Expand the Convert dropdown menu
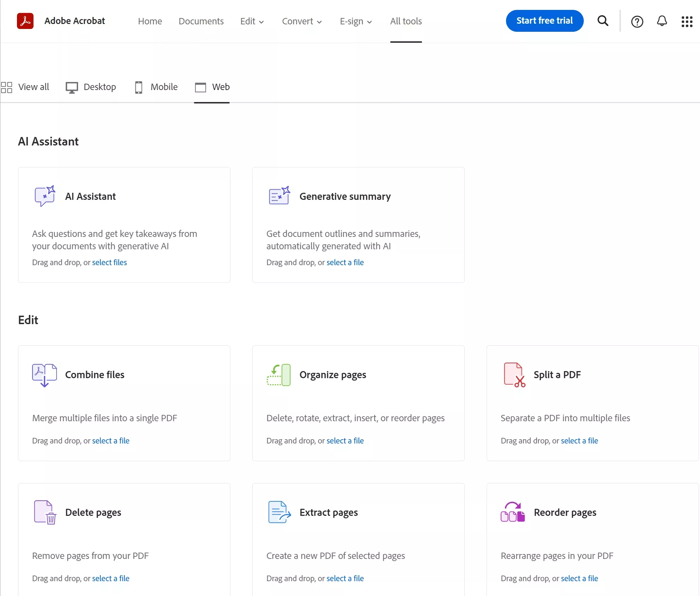 pos(302,21)
